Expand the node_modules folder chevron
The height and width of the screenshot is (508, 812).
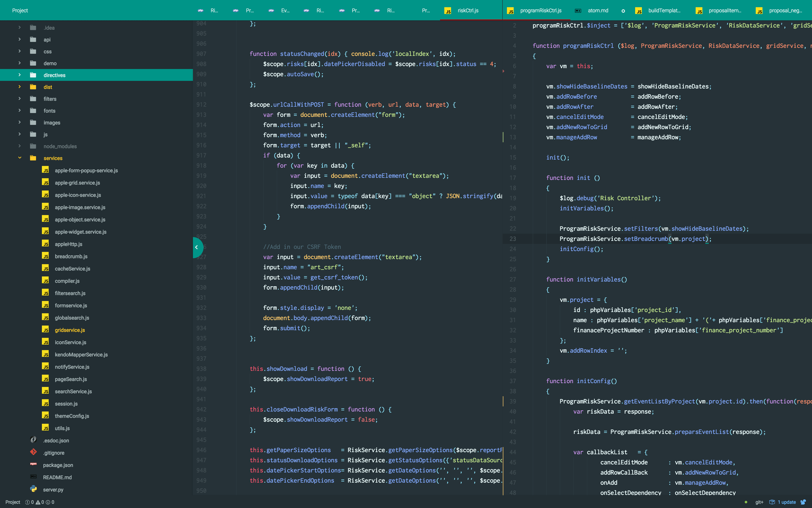[x=19, y=146]
